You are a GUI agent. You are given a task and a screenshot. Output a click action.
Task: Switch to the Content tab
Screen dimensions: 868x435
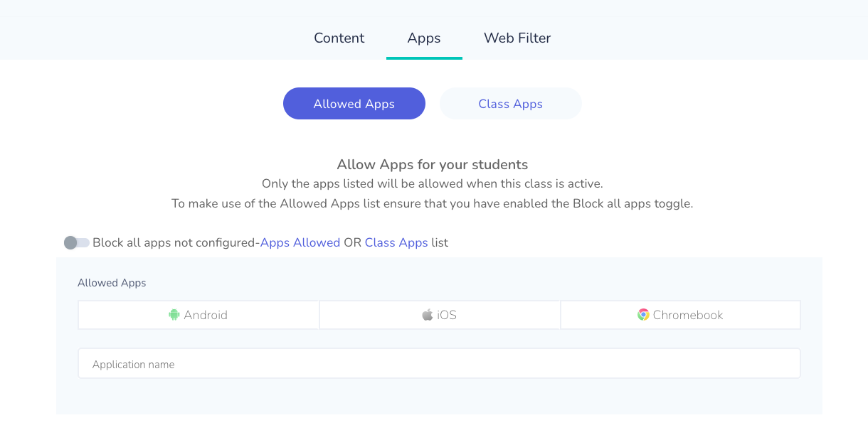click(339, 38)
